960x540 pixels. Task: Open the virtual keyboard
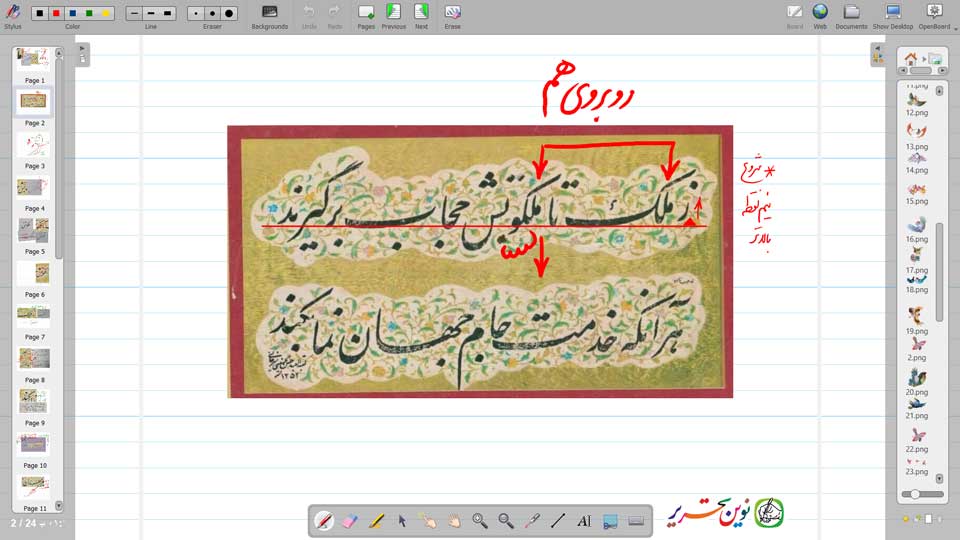pos(636,521)
